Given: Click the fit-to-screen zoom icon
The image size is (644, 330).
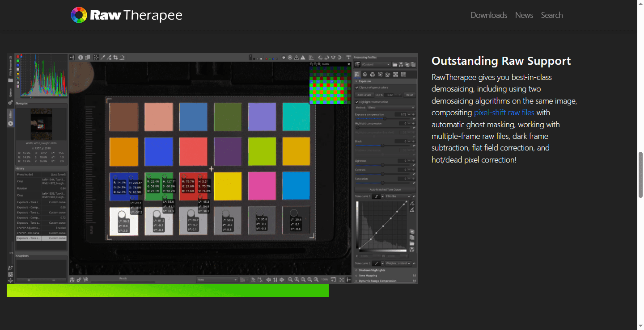Looking at the screenshot, I should [303, 280].
